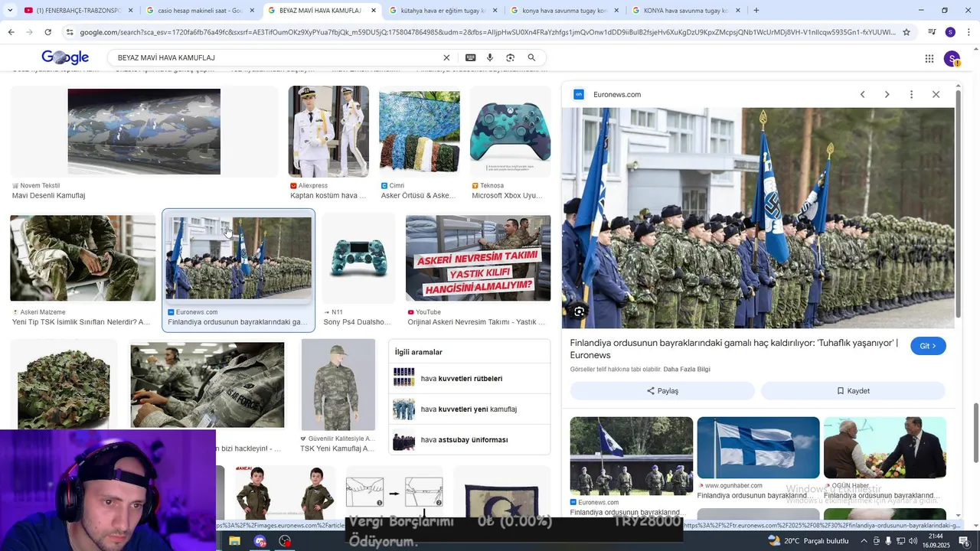Open the Finlandiya ordusunun bayrakları article title
980x551 pixels.
pos(734,349)
